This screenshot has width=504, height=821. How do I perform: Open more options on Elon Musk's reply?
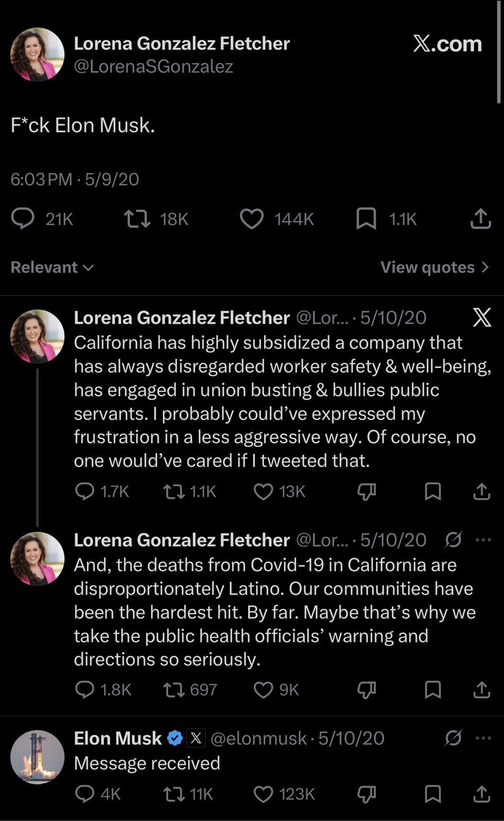tap(483, 738)
